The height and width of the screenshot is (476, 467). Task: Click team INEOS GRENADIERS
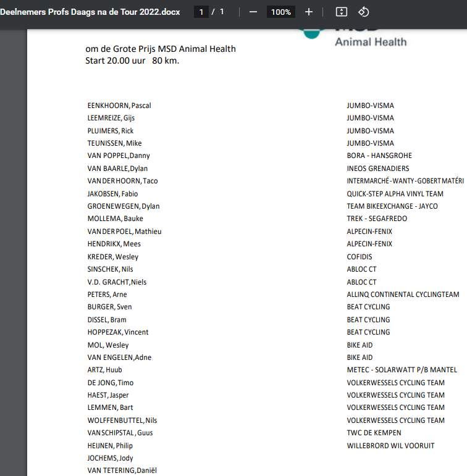[x=378, y=169]
